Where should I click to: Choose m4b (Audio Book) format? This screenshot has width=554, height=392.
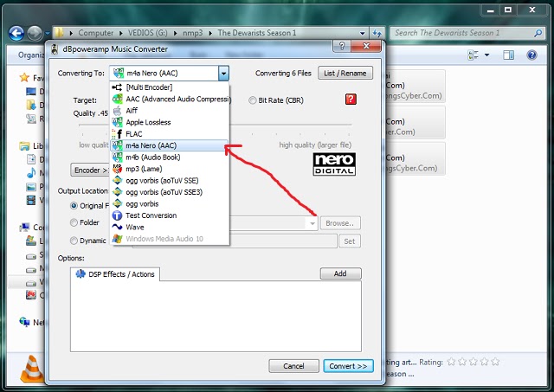170,157
